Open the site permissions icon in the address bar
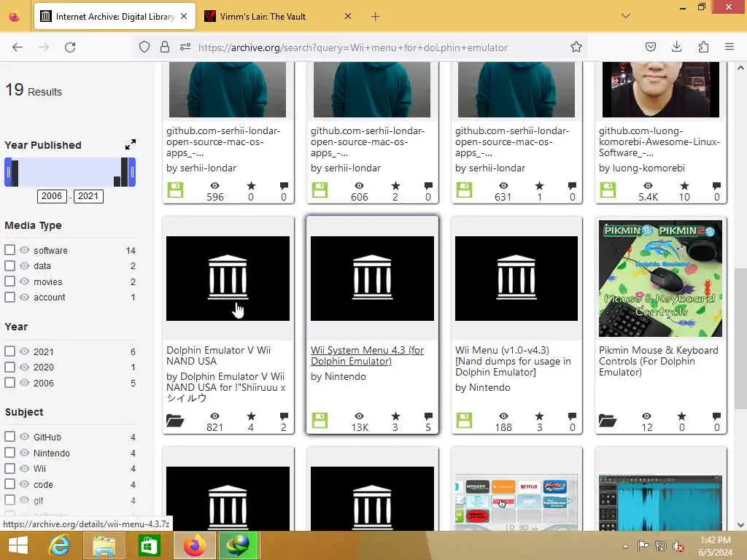 point(185,47)
